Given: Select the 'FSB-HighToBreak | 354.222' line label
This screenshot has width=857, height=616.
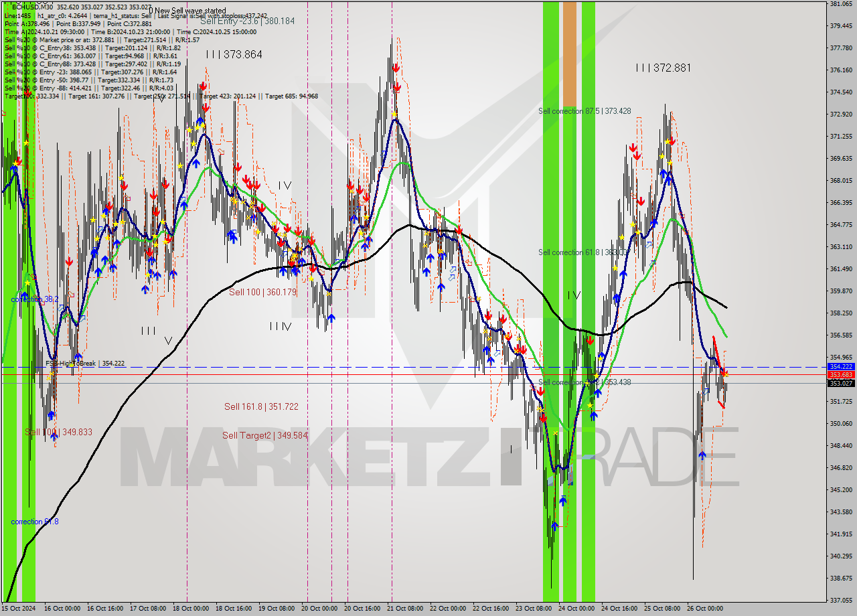Looking at the screenshot, I should [x=85, y=363].
